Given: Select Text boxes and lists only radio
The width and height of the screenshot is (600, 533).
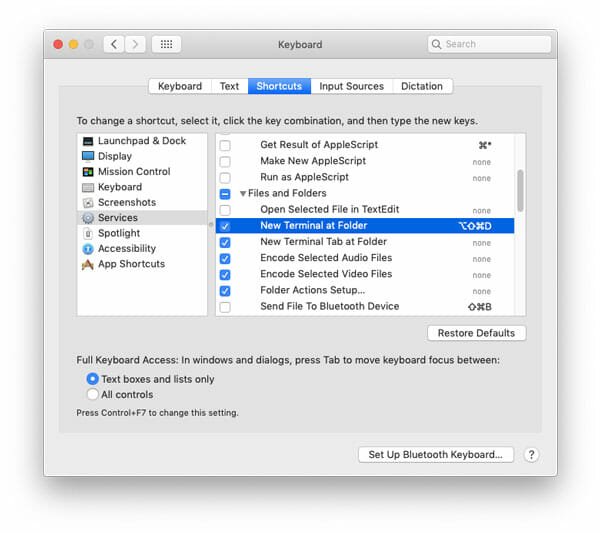Looking at the screenshot, I should (x=92, y=379).
